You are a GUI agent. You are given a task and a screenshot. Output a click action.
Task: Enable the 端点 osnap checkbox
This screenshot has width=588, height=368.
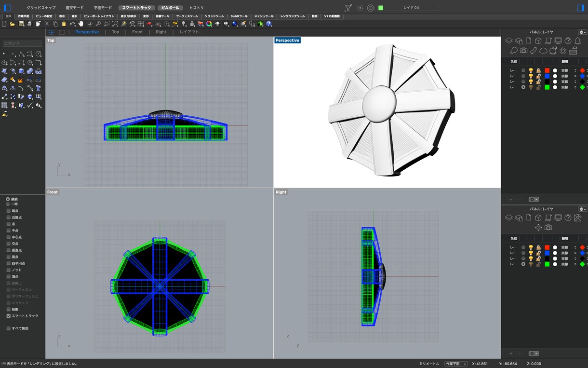[x=9, y=211]
